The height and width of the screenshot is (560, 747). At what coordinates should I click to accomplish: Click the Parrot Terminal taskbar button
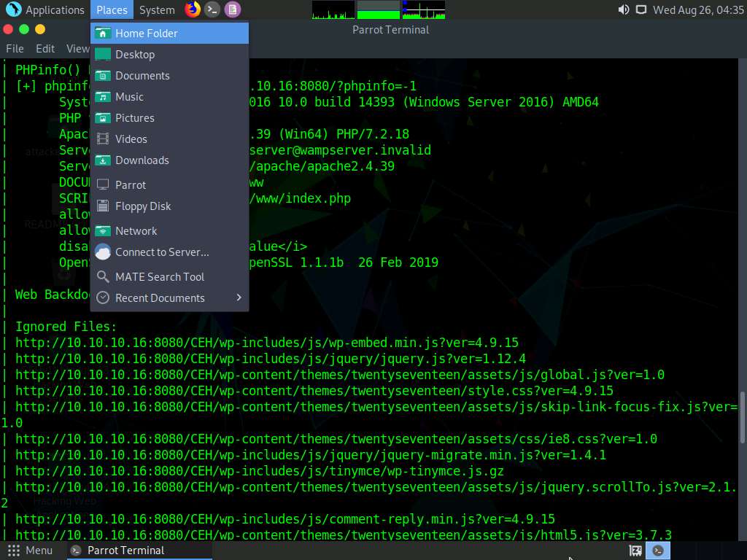click(x=138, y=551)
